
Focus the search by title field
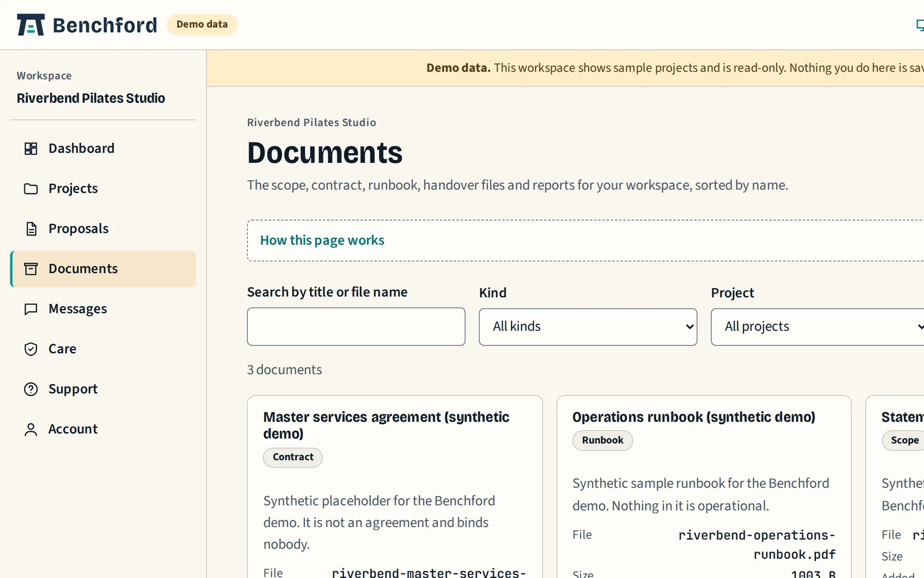(x=356, y=327)
